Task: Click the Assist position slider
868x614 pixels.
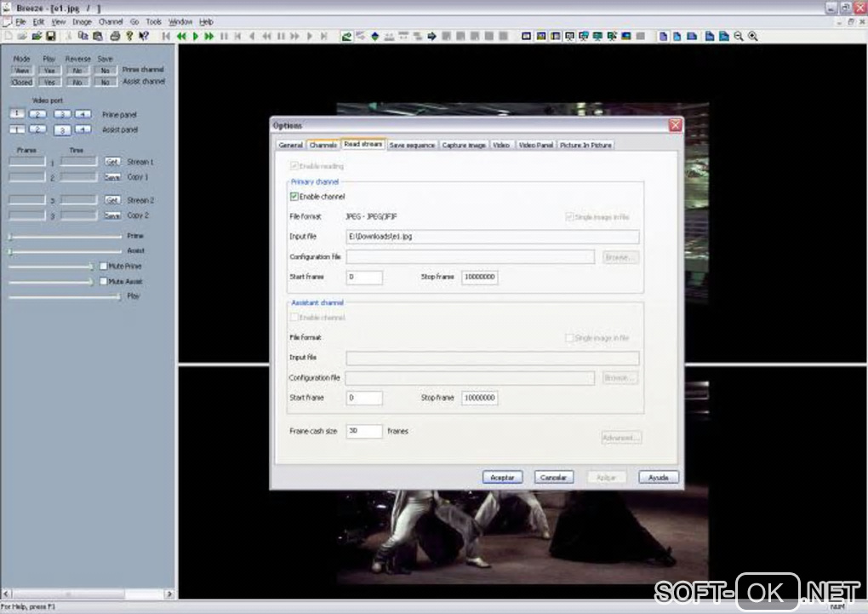Action: [x=65, y=251]
